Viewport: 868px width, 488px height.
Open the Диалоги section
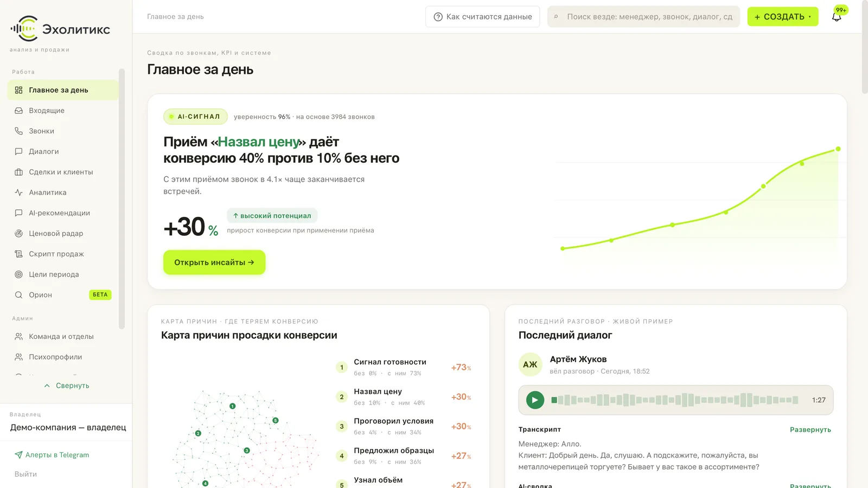[63, 152]
